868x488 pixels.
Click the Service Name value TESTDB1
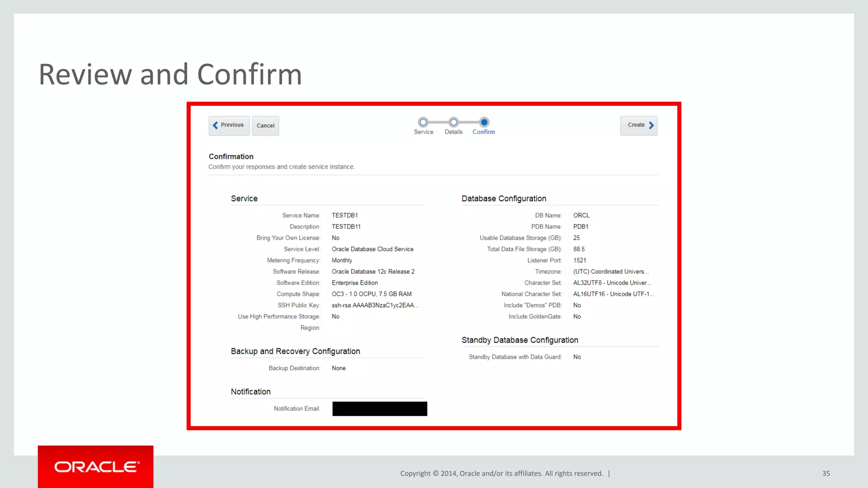[345, 215]
